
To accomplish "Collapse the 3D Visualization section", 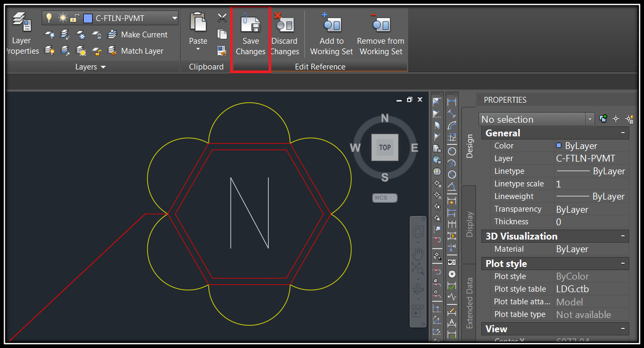I will (623, 236).
